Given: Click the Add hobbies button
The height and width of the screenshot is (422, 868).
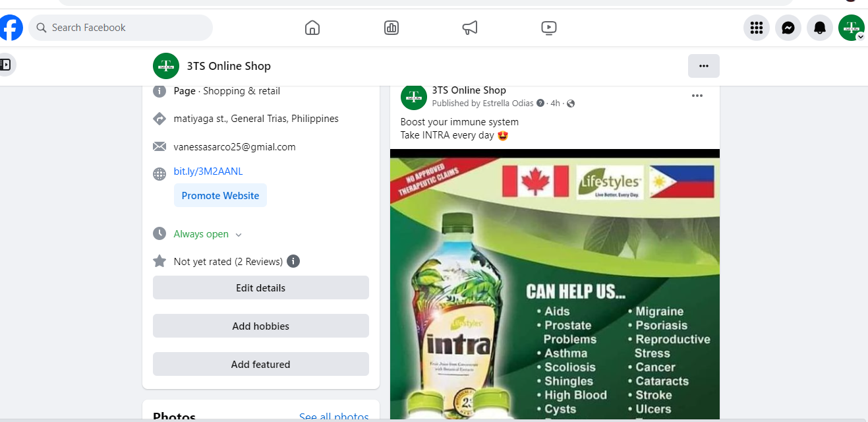Looking at the screenshot, I should [x=261, y=326].
